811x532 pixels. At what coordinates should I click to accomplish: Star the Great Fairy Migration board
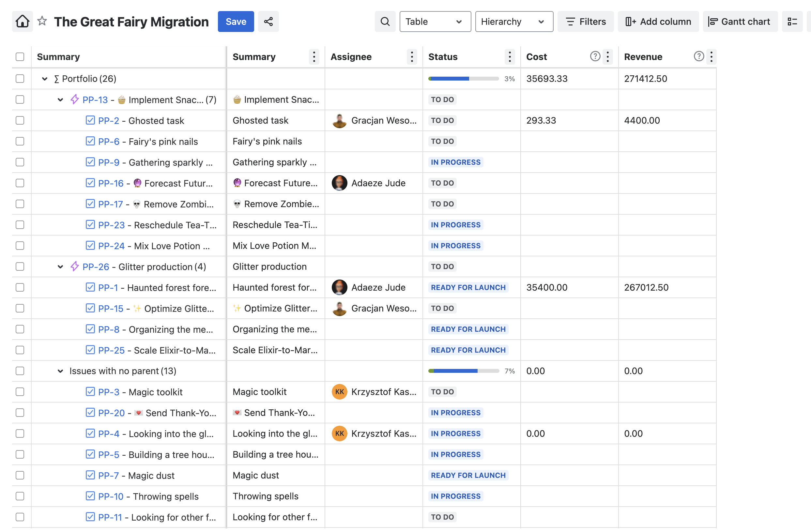pos(41,21)
